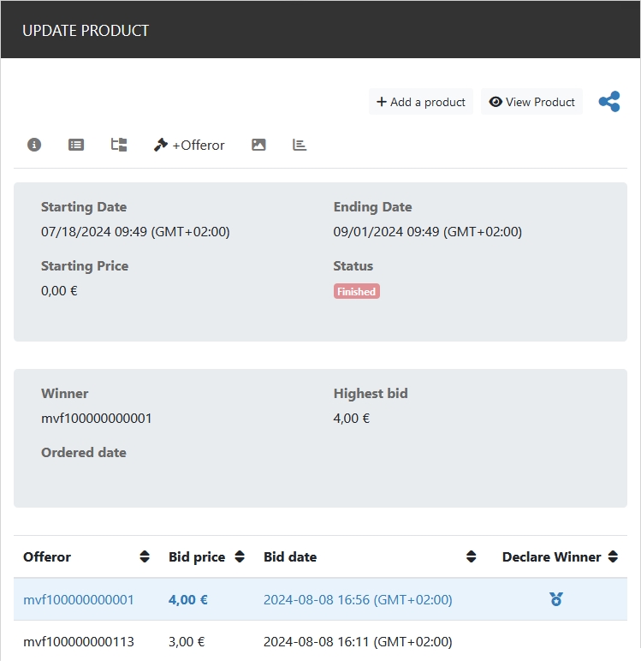Open the product images tab icon

[x=258, y=145]
